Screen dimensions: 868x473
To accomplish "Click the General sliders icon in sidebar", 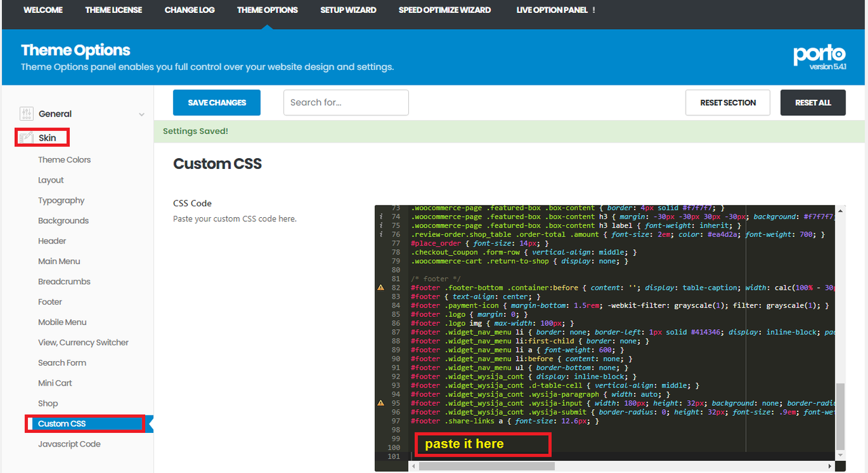I will tap(26, 114).
